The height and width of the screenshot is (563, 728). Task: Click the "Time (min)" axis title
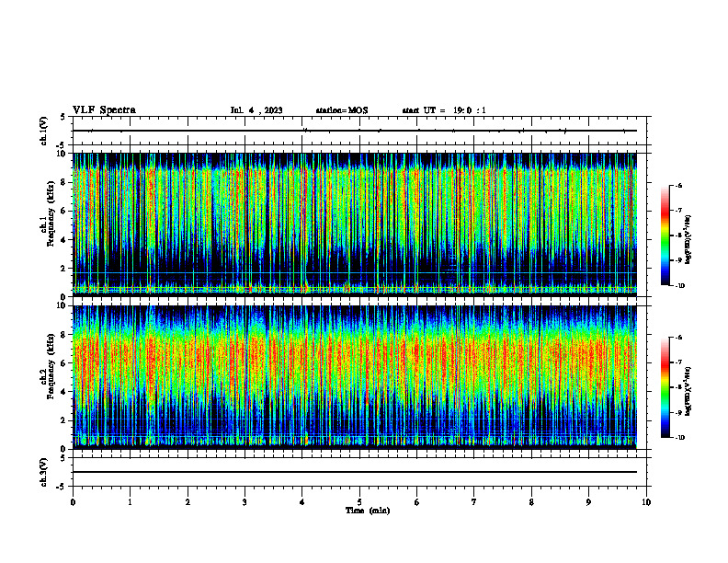pos(368,511)
